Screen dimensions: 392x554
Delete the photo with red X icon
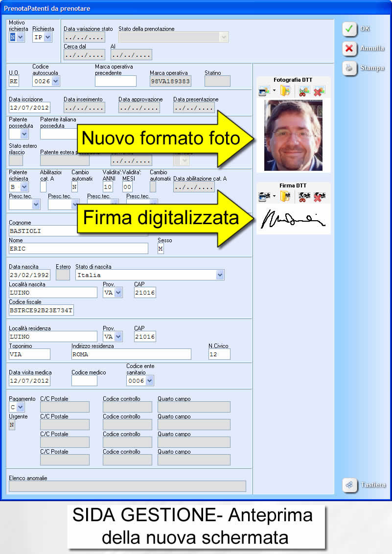click(x=319, y=91)
